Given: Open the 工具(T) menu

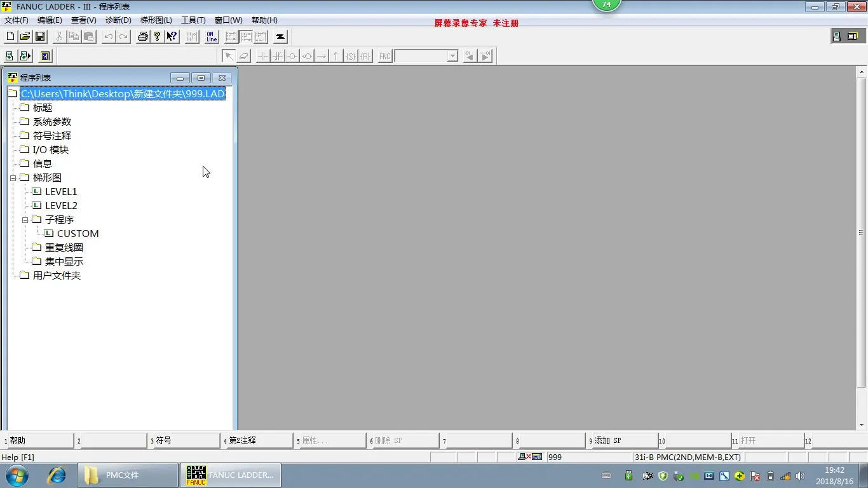Looking at the screenshot, I should [193, 20].
